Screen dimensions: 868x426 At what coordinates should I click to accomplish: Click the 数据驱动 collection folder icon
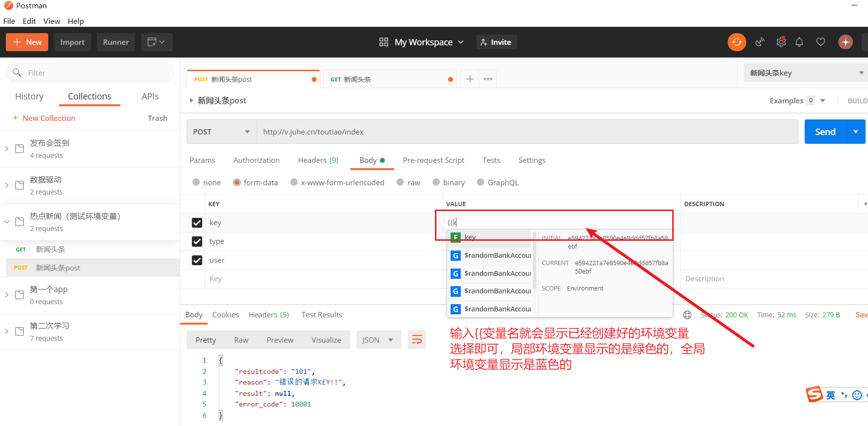[19, 185]
